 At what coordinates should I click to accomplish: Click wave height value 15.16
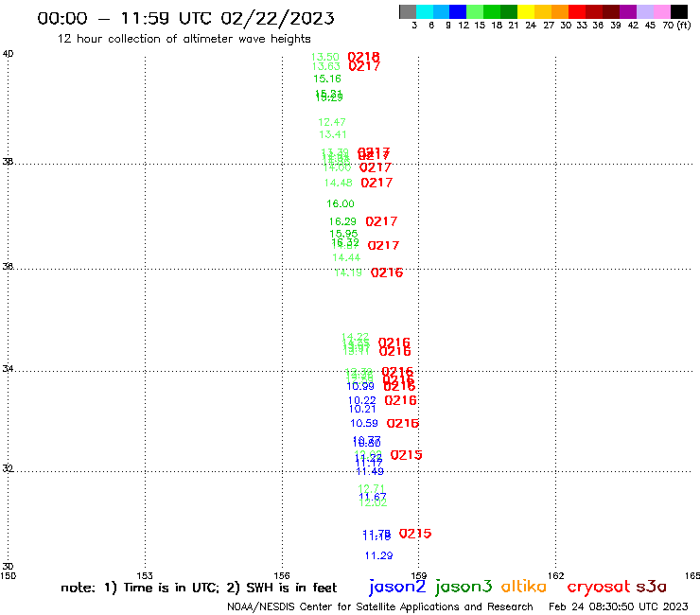327,79
